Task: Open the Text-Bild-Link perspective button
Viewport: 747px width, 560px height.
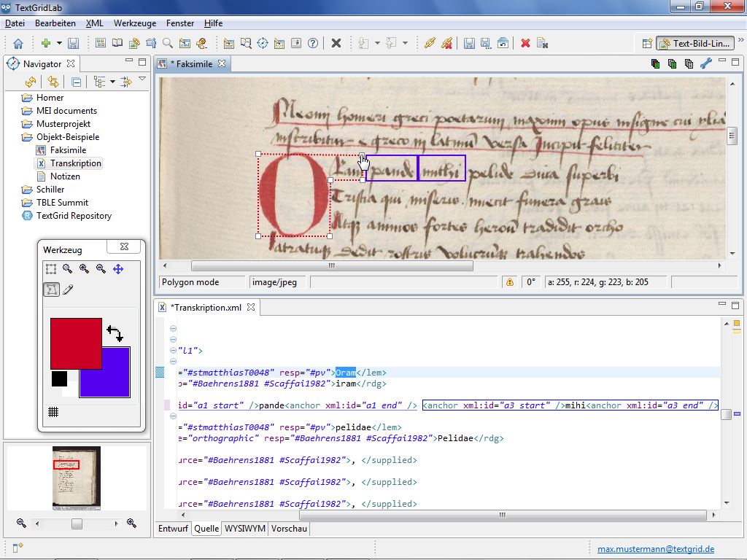Action: coord(694,44)
